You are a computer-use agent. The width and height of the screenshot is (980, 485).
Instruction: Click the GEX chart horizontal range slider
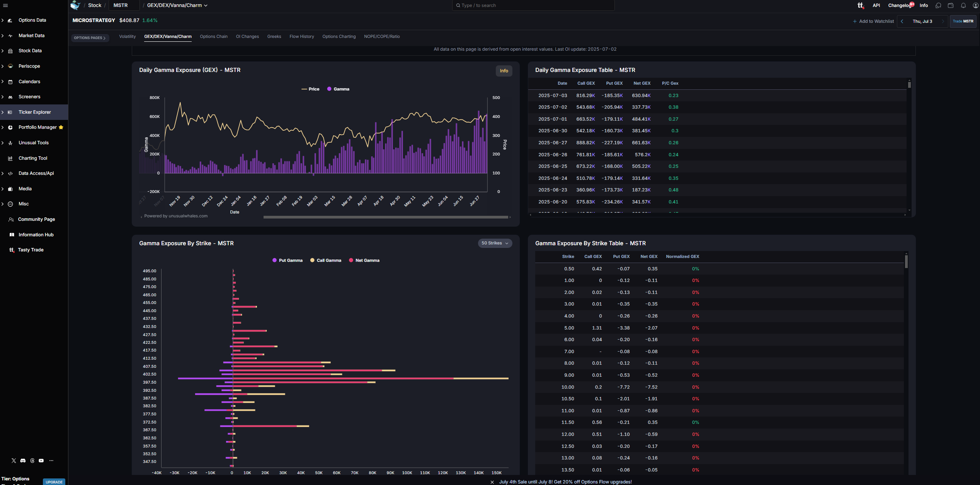click(385, 217)
